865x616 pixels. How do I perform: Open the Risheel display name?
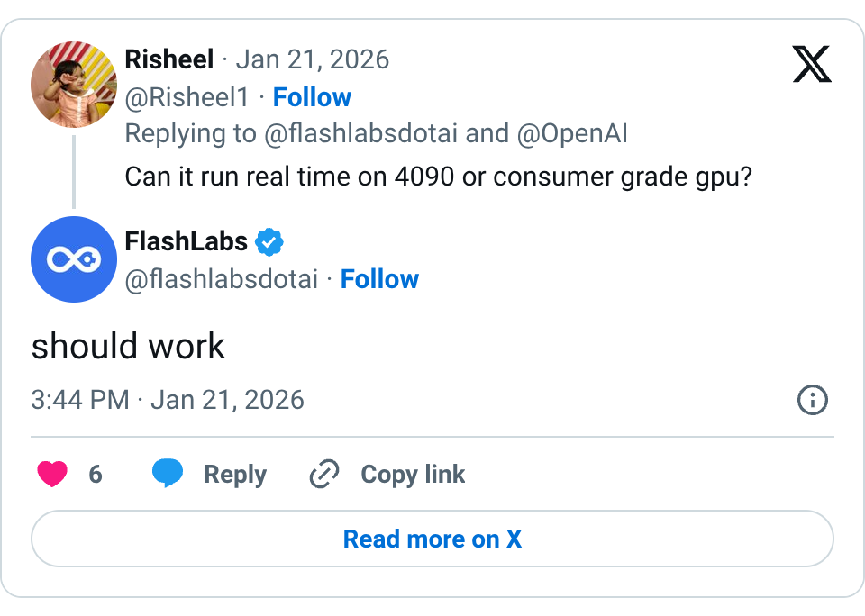point(169,60)
